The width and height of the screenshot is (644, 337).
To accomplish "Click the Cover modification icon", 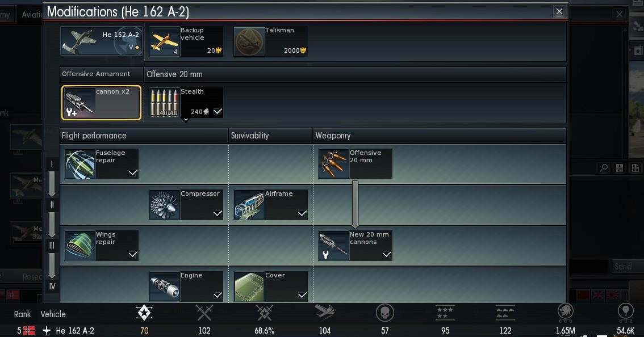I will coord(249,287).
